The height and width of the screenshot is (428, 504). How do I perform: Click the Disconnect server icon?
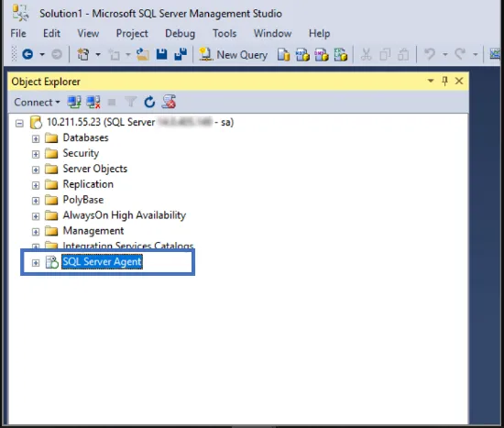click(x=93, y=103)
